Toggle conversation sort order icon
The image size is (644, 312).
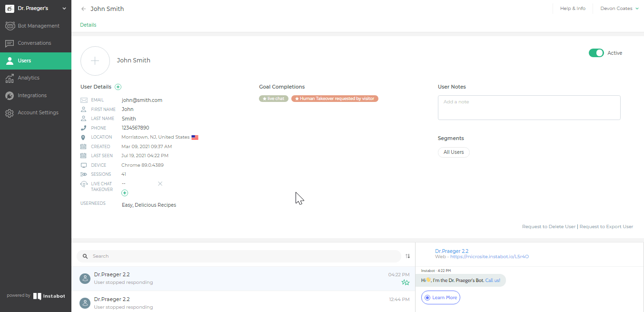click(x=407, y=256)
